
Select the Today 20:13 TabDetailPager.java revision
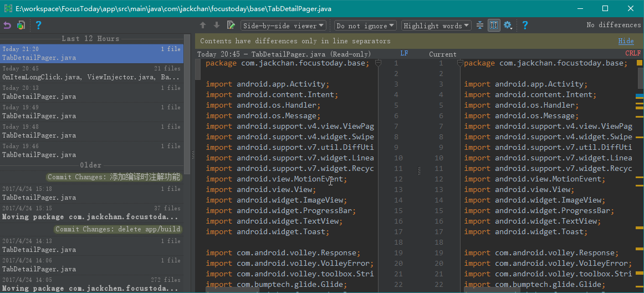point(91,92)
